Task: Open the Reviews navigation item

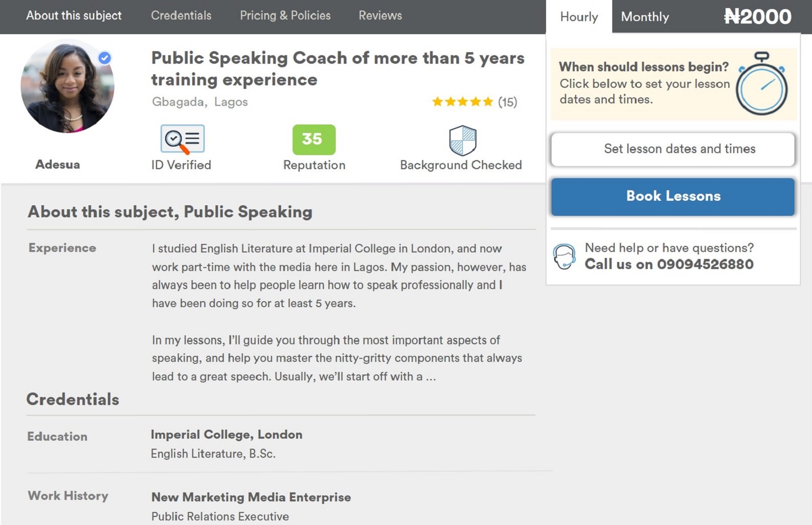Action: coord(380,16)
